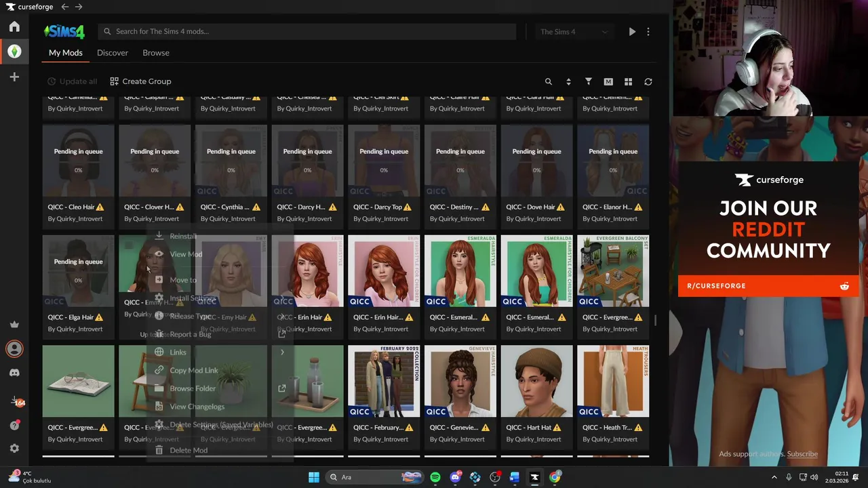Open the February 2022 Collection thumbnail
Viewport: 868px width, 488px height.
(384, 382)
